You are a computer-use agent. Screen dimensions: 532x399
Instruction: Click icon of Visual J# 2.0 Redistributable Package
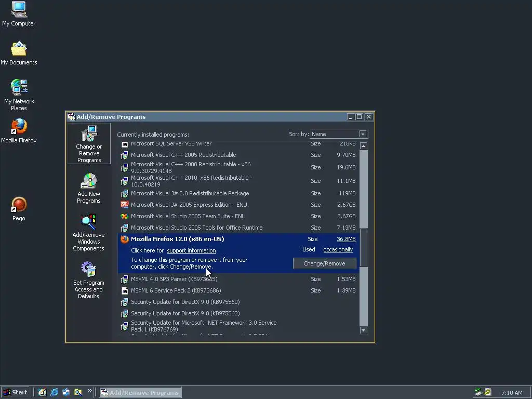coord(125,193)
